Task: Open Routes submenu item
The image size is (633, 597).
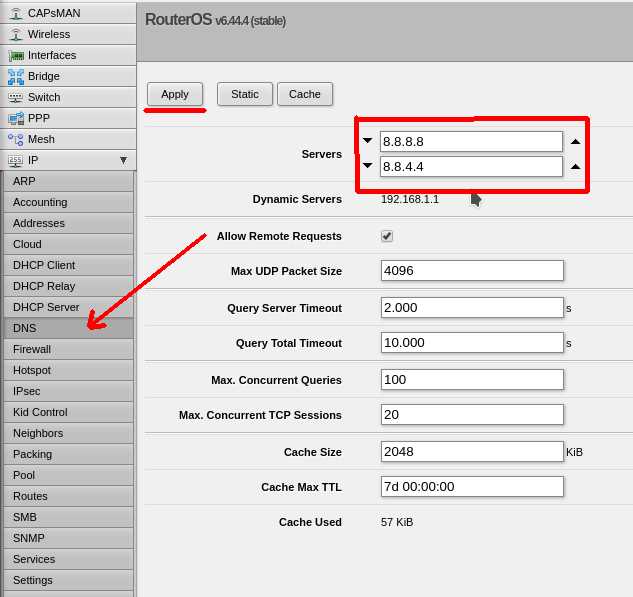Action: [69, 496]
